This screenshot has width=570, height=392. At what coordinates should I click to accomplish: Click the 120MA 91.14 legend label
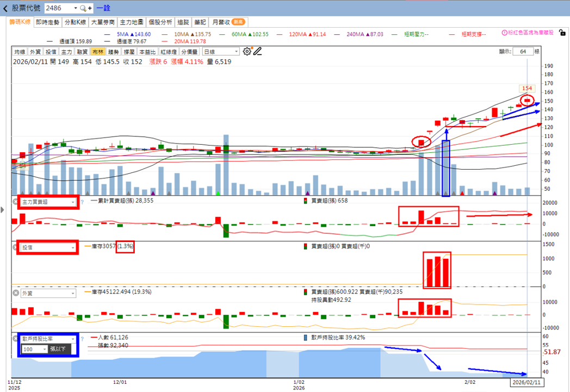point(307,34)
